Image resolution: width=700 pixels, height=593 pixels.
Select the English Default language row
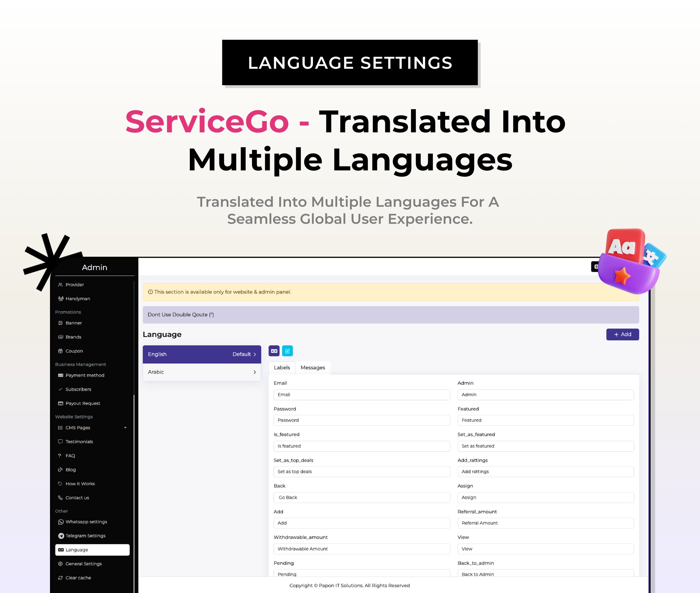(202, 354)
